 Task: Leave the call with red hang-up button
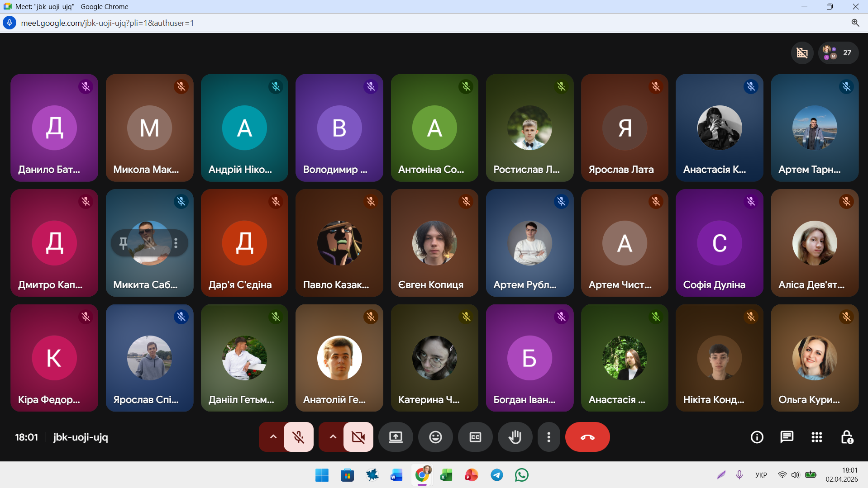point(587,437)
